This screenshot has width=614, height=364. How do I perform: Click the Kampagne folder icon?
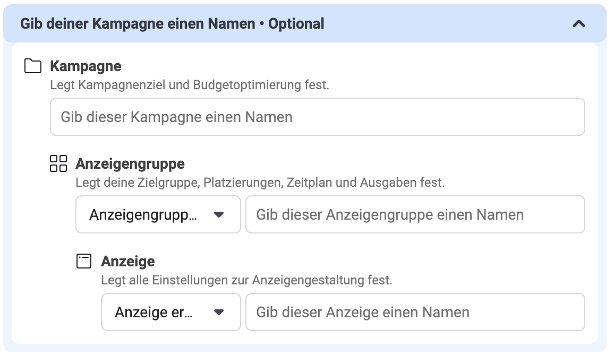(33, 66)
